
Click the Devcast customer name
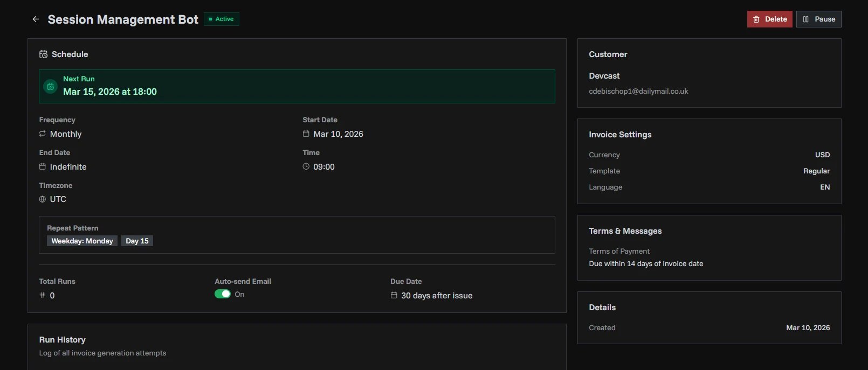click(x=604, y=76)
